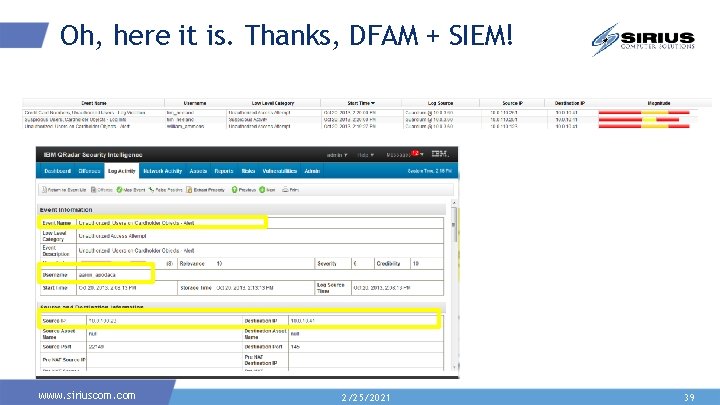Sort by the Start Time column arrow
Screen dimensions: 720x405
click(x=373, y=103)
